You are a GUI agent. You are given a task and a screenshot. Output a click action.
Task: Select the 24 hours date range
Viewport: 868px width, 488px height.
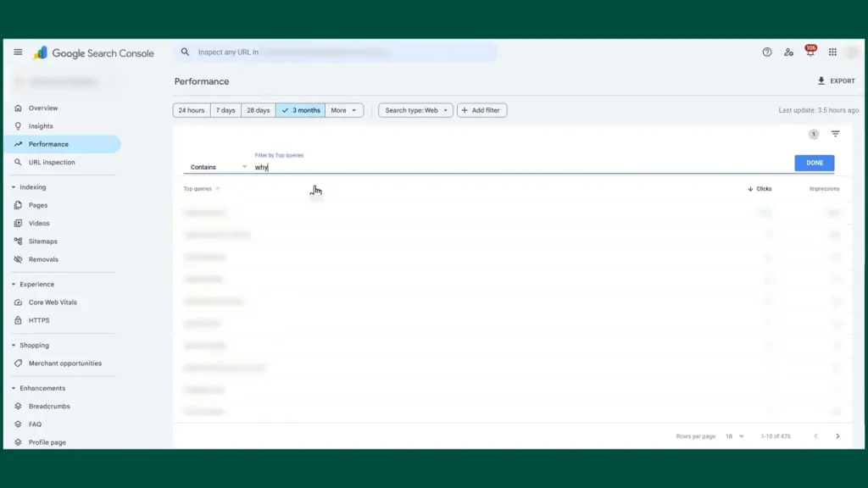point(192,110)
